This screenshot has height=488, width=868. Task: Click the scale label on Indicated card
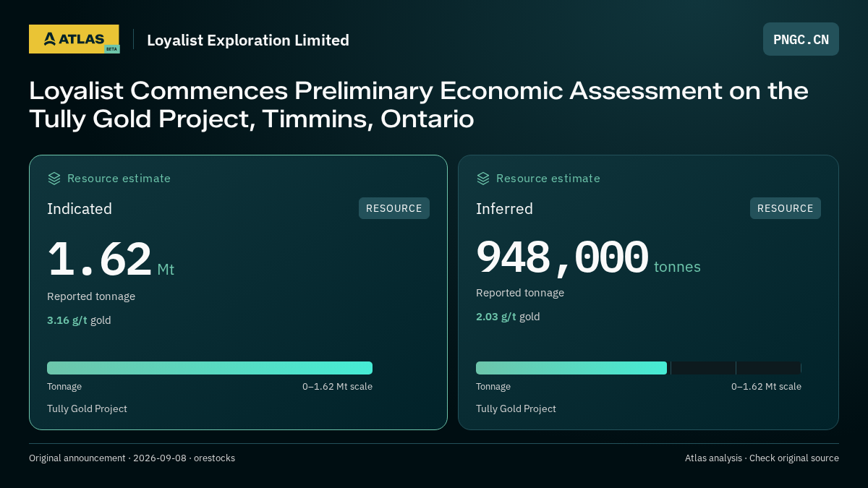[x=337, y=387]
